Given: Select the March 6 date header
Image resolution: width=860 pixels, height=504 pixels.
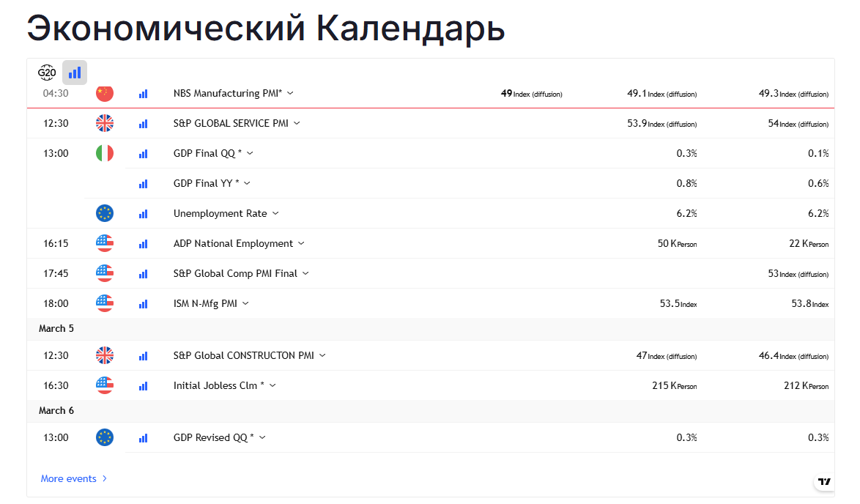Looking at the screenshot, I should (56, 410).
